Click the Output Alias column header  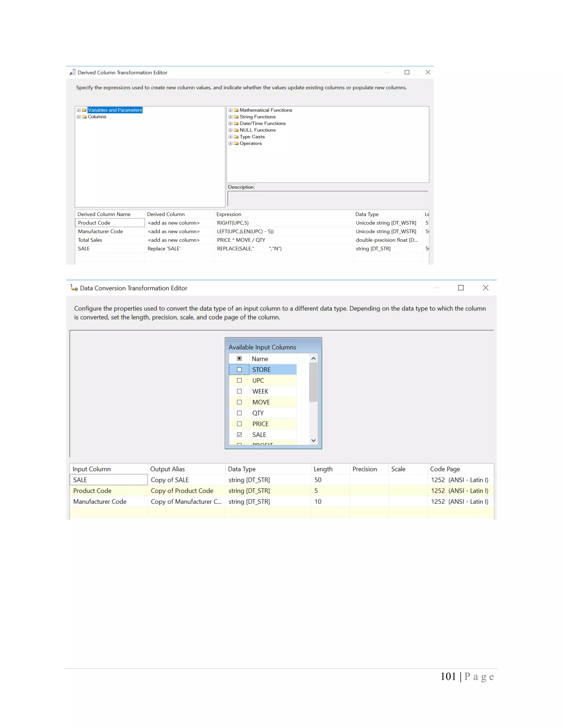(x=167, y=469)
